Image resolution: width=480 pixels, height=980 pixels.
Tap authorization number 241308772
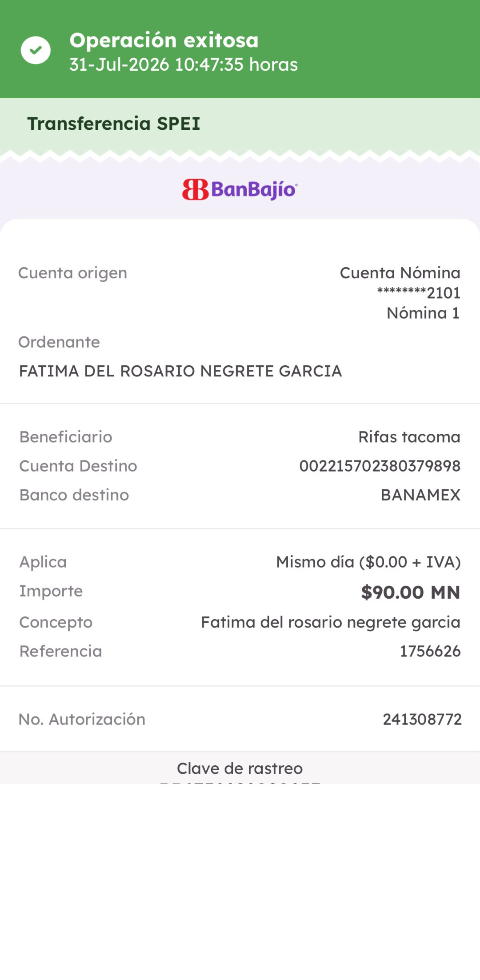click(422, 719)
